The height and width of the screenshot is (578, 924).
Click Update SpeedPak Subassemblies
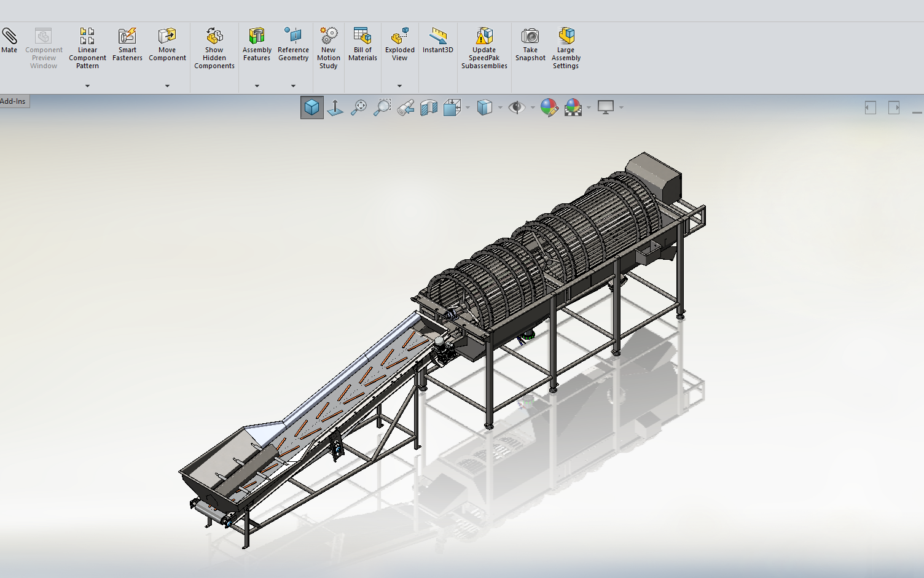point(484,48)
